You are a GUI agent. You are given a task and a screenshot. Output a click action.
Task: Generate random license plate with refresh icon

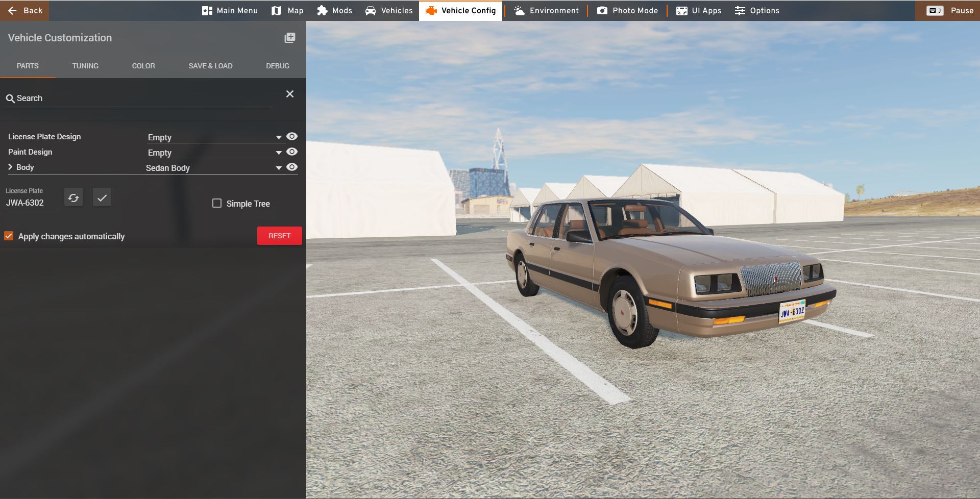73,197
